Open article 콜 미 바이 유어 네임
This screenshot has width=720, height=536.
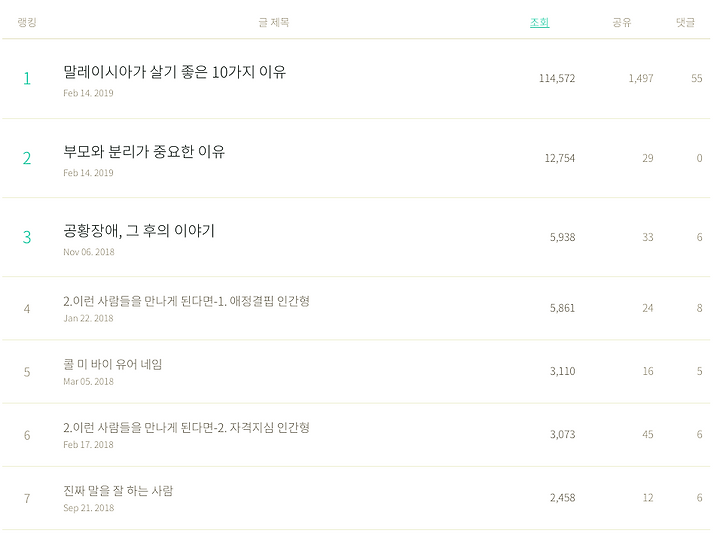[x=112, y=365]
